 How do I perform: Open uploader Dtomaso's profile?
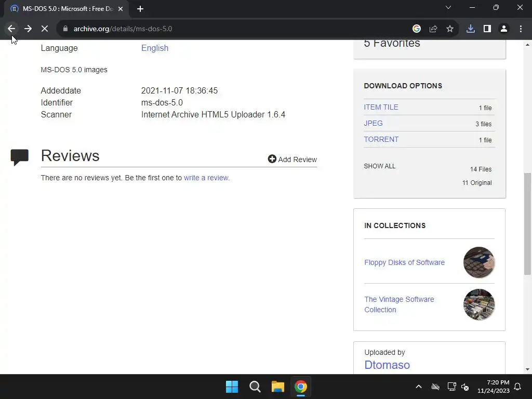click(387, 365)
